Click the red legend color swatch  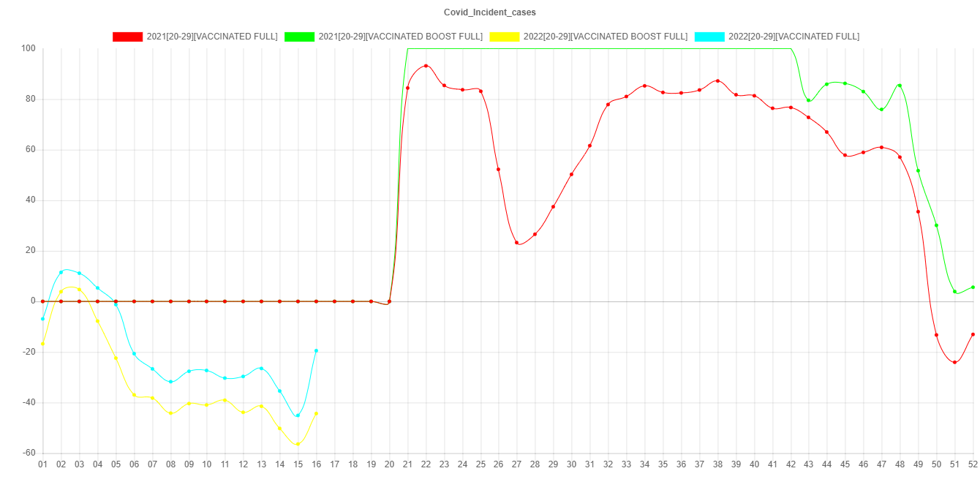(127, 37)
